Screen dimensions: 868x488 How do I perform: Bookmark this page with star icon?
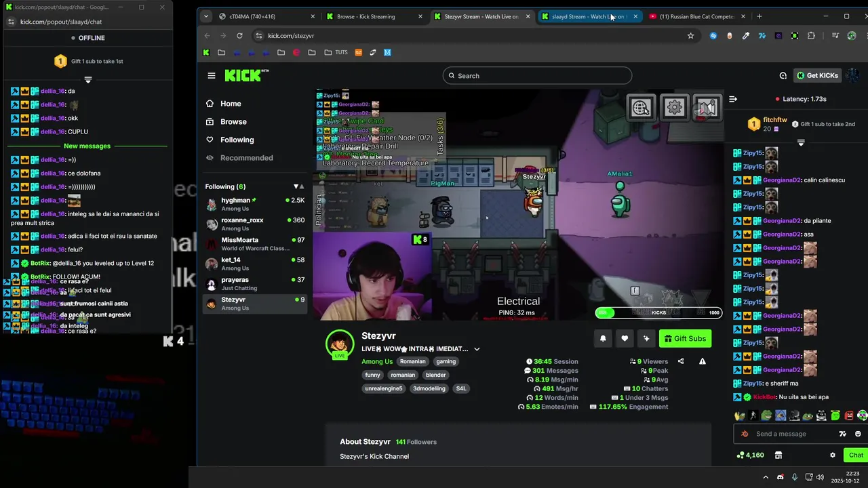pyautogui.click(x=691, y=36)
